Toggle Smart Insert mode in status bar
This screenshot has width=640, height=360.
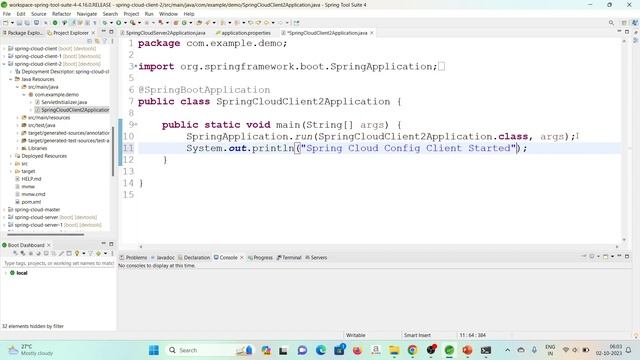(417, 335)
